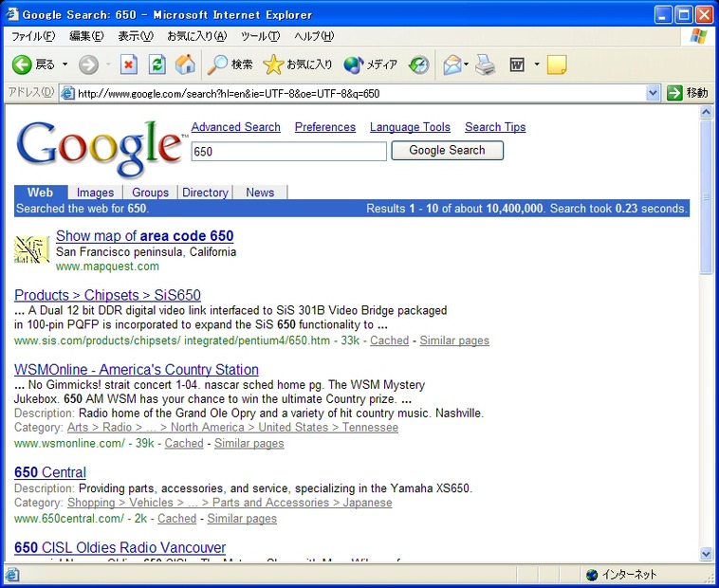Switch to the News tab
The height and width of the screenshot is (588, 719).
pyautogui.click(x=260, y=193)
